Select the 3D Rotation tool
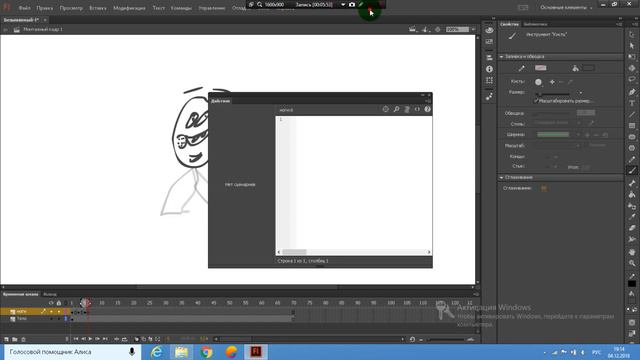Image resolution: width=640 pixels, height=360 pixels. point(632,68)
